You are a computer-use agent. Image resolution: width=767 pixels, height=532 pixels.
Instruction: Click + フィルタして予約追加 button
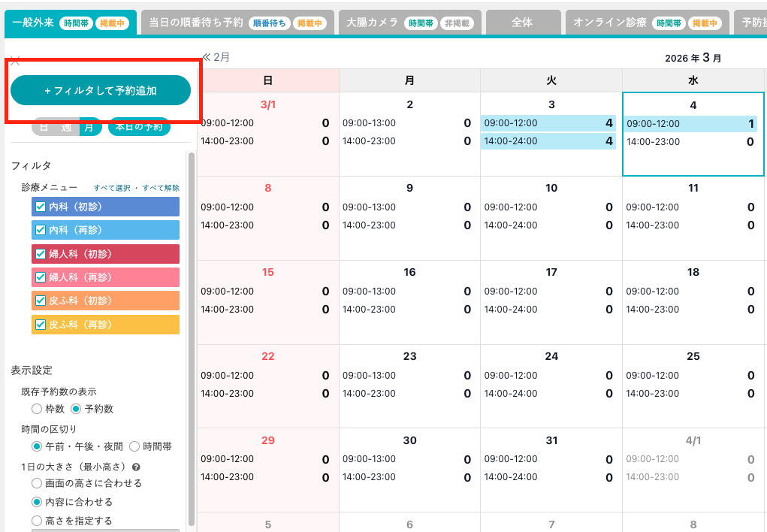101,91
